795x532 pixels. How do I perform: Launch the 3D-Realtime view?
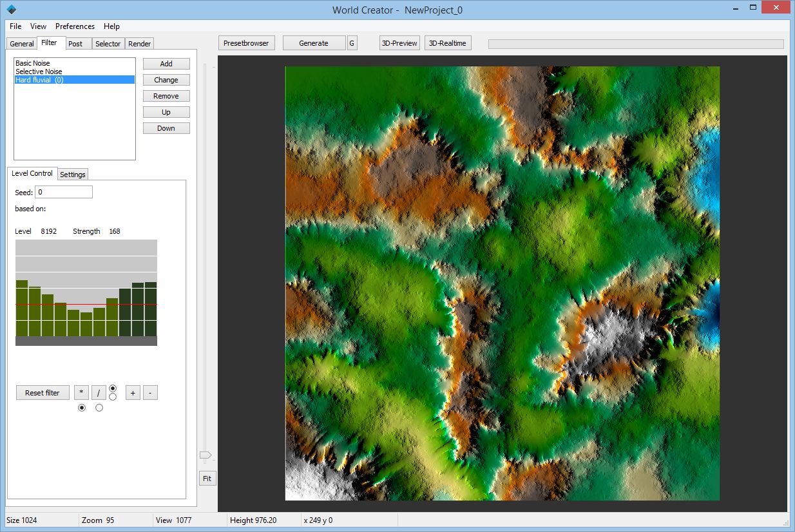pos(448,43)
